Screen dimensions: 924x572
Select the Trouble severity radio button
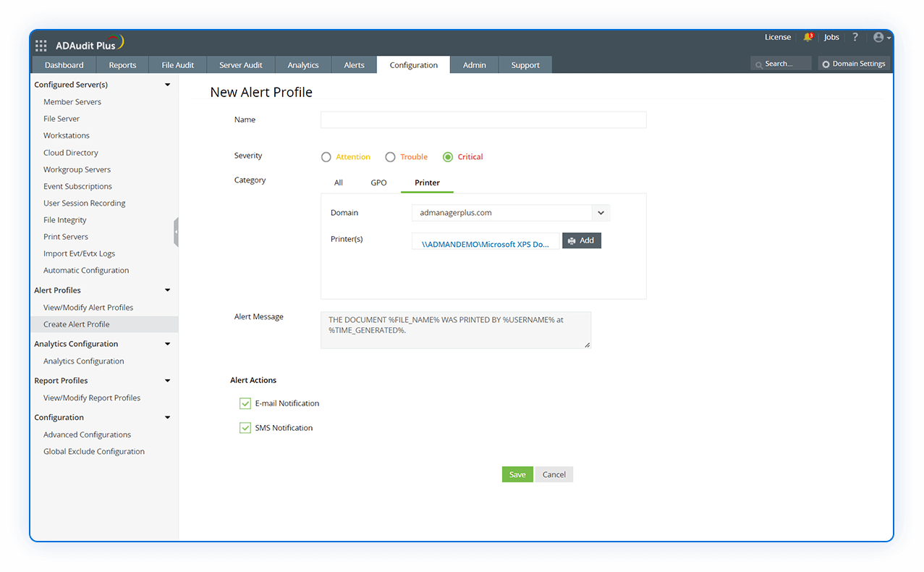pos(390,157)
